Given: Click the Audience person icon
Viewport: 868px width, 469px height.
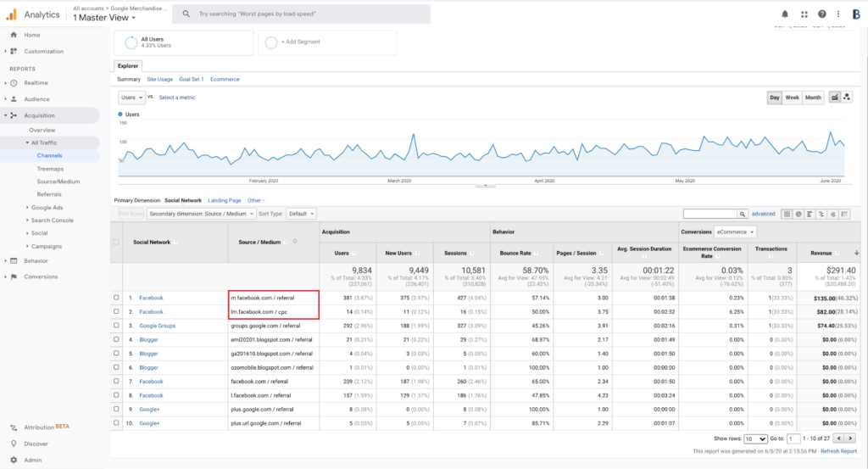Looking at the screenshot, I should (x=14, y=99).
